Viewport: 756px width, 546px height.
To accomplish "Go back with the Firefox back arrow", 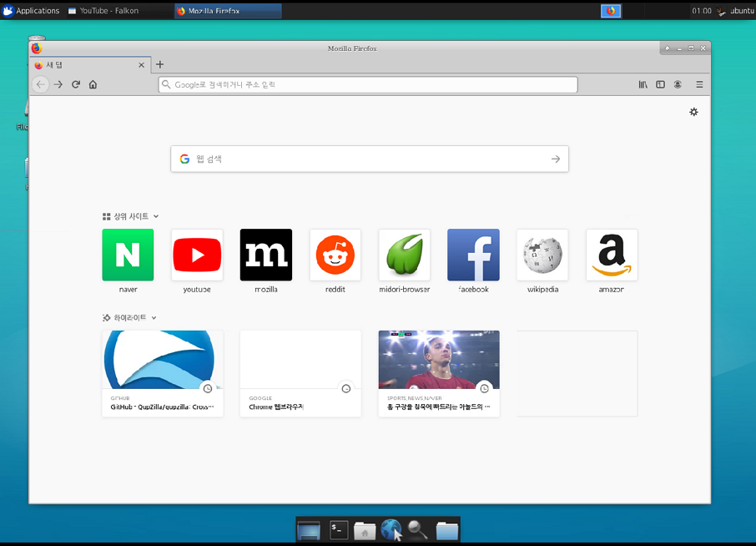I will pyautogui.click(x=41, y=84).
